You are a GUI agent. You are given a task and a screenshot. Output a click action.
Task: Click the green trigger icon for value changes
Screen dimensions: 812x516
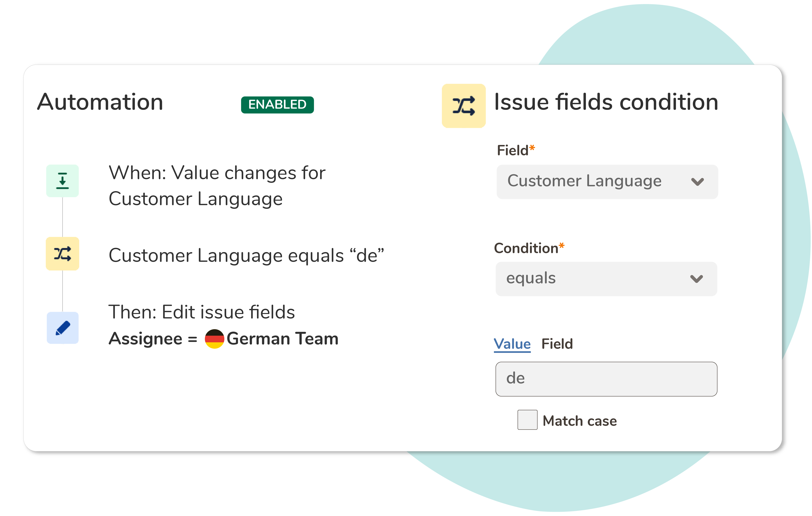(62, 181)
